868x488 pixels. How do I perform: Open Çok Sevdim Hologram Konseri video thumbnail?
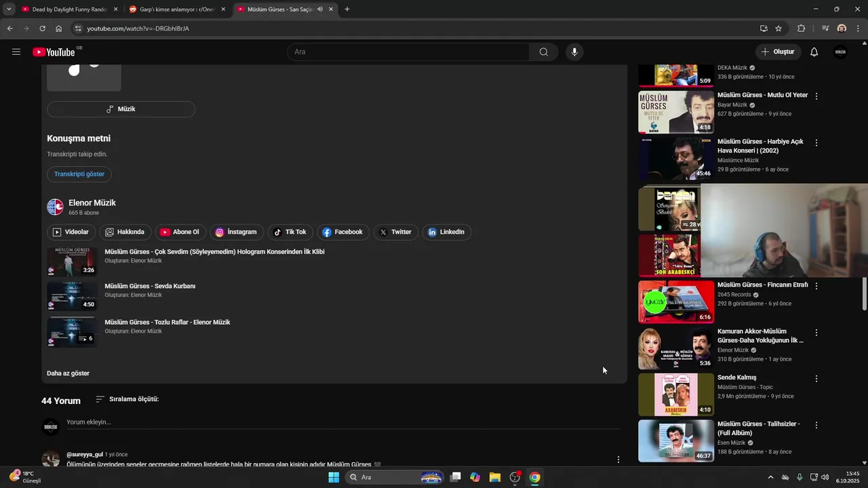click(72, 262)
